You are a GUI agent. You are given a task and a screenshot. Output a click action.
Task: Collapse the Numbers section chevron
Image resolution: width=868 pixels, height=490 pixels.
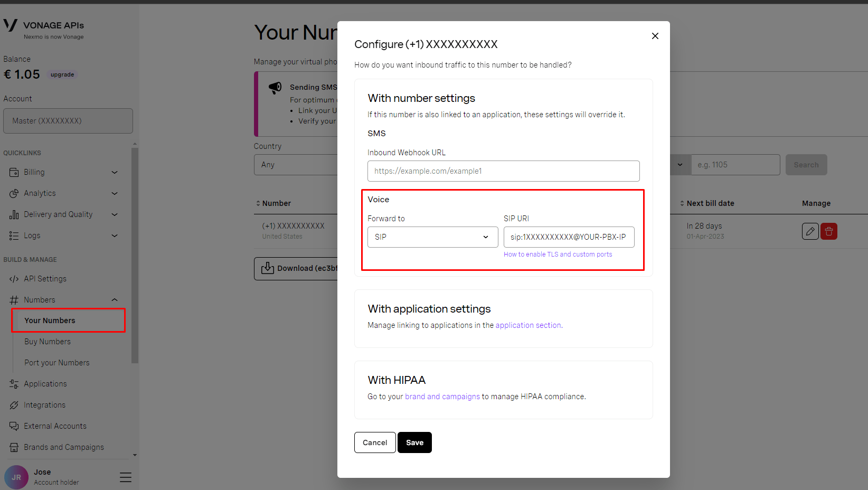pyautogui.click(x=115, y=299)
